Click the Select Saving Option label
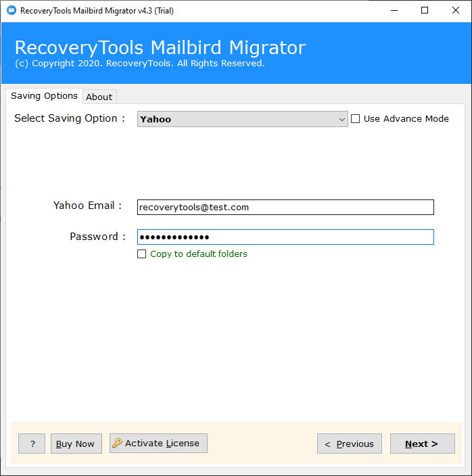Screen dimensions: 472x476 [70, 118]
